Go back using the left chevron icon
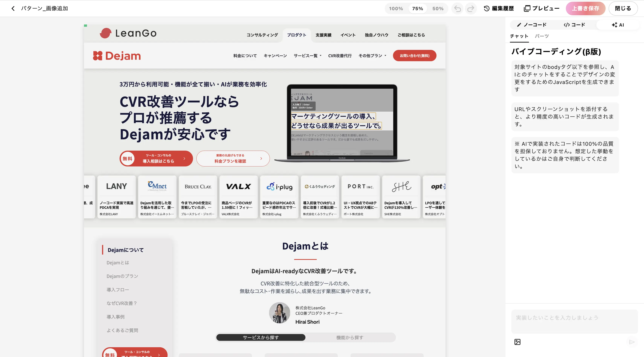 coord(13,8)
